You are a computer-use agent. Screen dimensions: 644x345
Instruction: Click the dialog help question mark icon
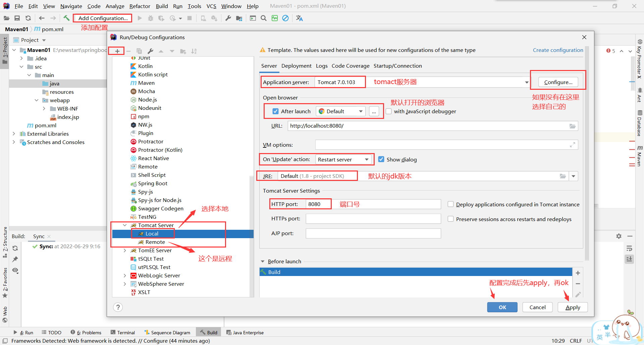[118, 307]
